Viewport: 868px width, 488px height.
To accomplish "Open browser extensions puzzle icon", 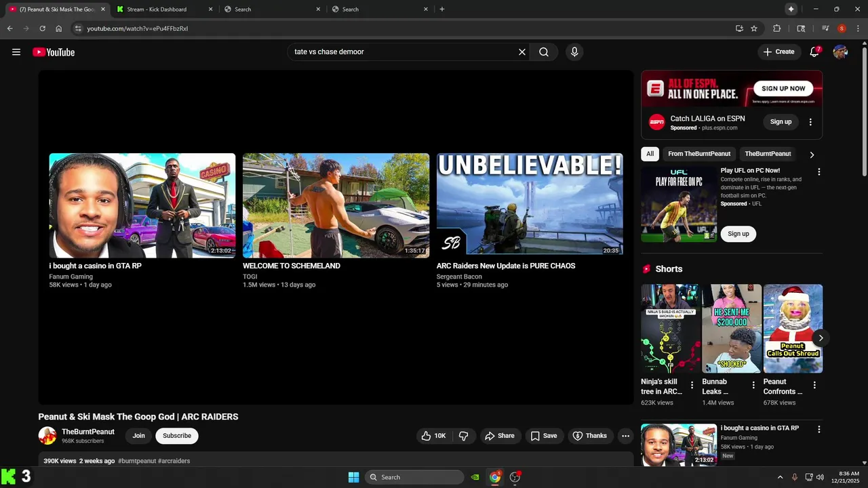I will [x=777, y=28].
